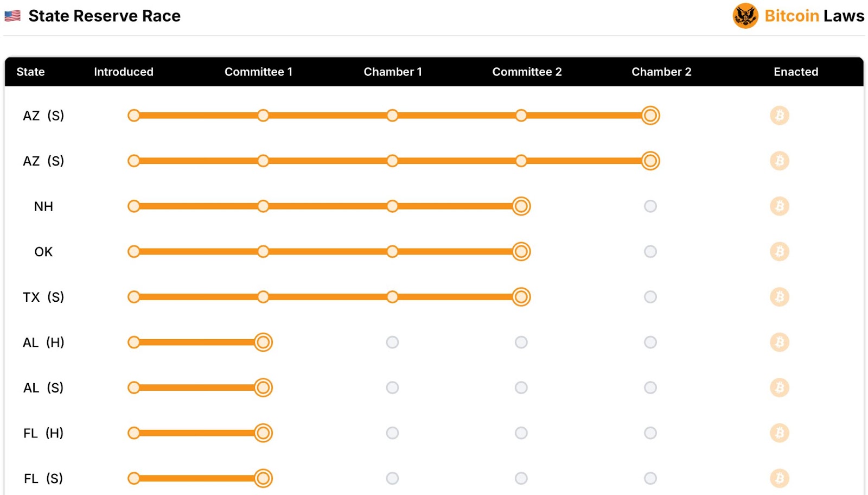
Task: Click AL (H)'s empty Chamber 1 circle
Action: coord(392,342)
